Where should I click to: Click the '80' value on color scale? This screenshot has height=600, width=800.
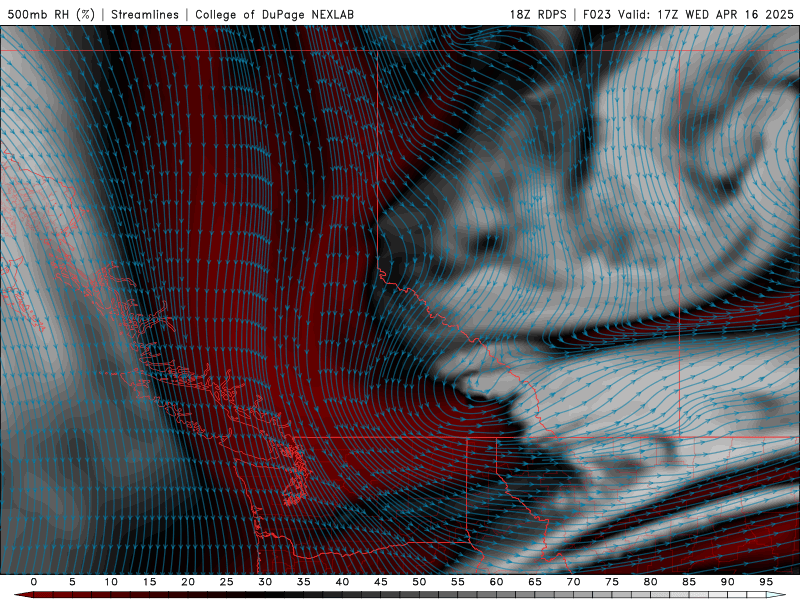tap(650, 582)
